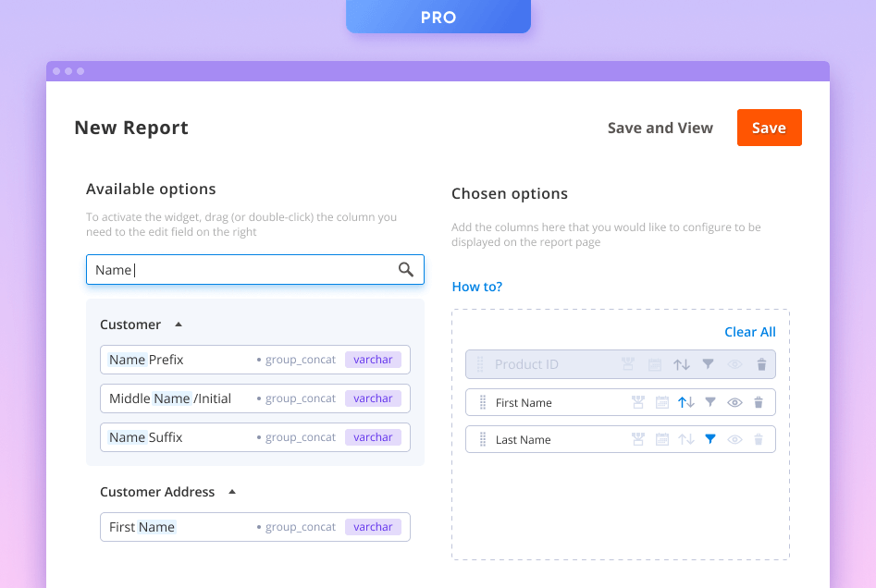Toggle visibility eye for First Name column
The image size is (876, 588).
click(x=735, y=402)
